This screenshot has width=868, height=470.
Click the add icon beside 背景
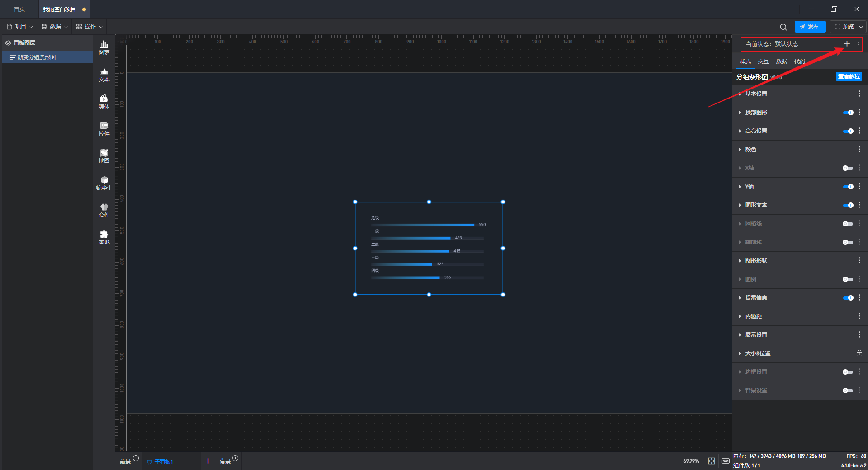(x=236, y=458)
